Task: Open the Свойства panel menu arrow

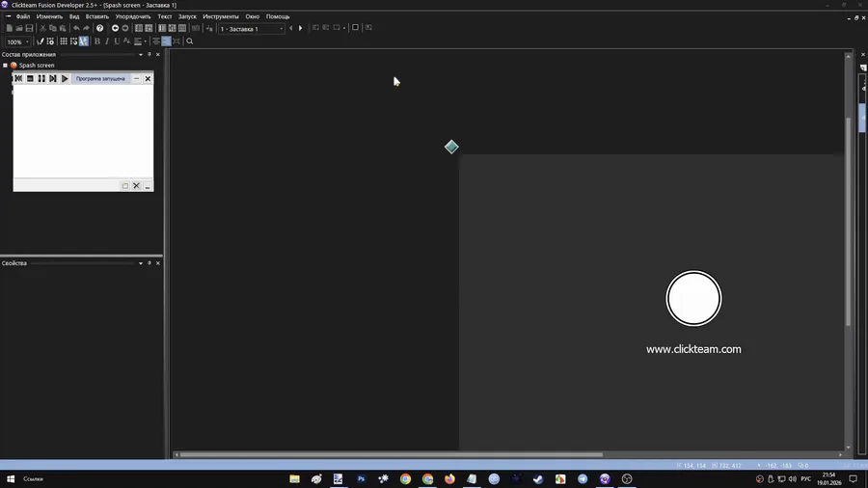Action: pos(141,263)
